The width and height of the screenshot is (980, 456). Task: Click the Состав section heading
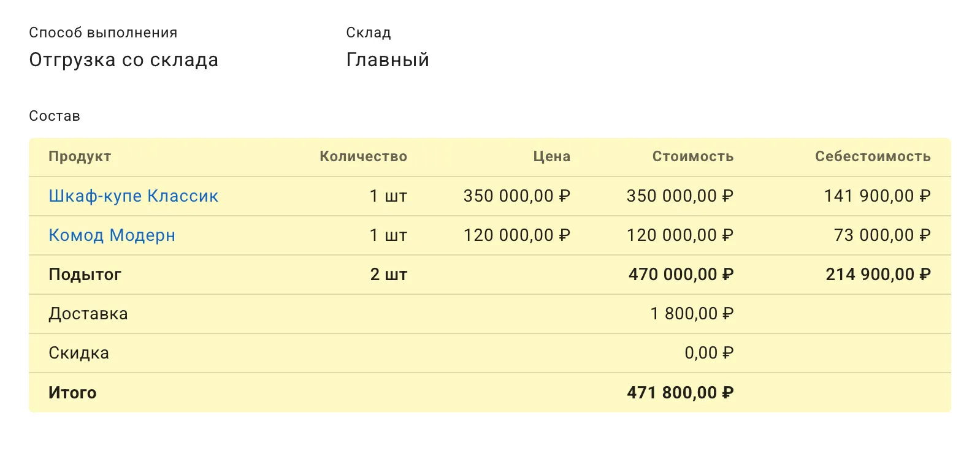(54, 115)
